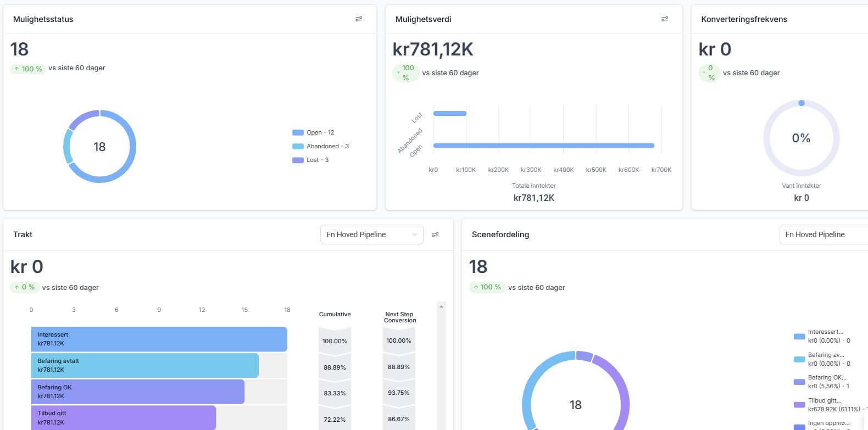Viewport: 868px width, 430px height.
Task: Click the 83.33% cumulative value
Action: click(x=335, y=393)
